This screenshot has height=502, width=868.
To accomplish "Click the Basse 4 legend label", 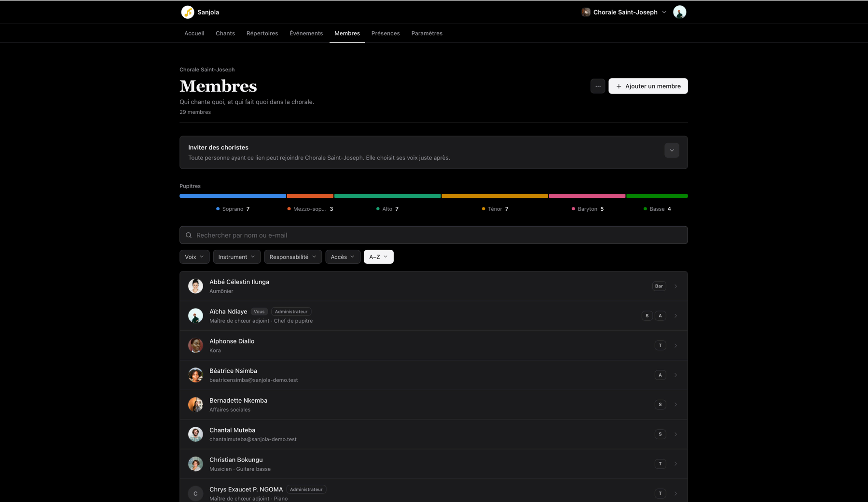I will pos(657,209).
